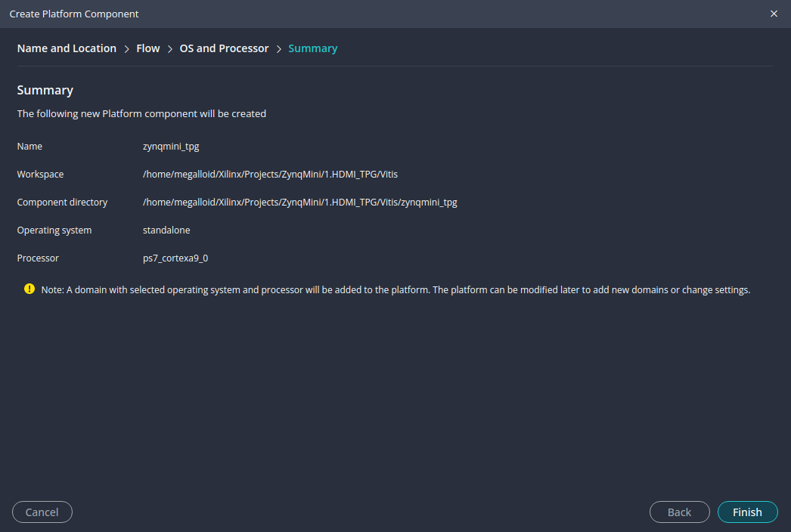Screen dimensions: 791x532
Task: Click the ps7_cortexa9_0 processor value
Action: click(175, 258)
